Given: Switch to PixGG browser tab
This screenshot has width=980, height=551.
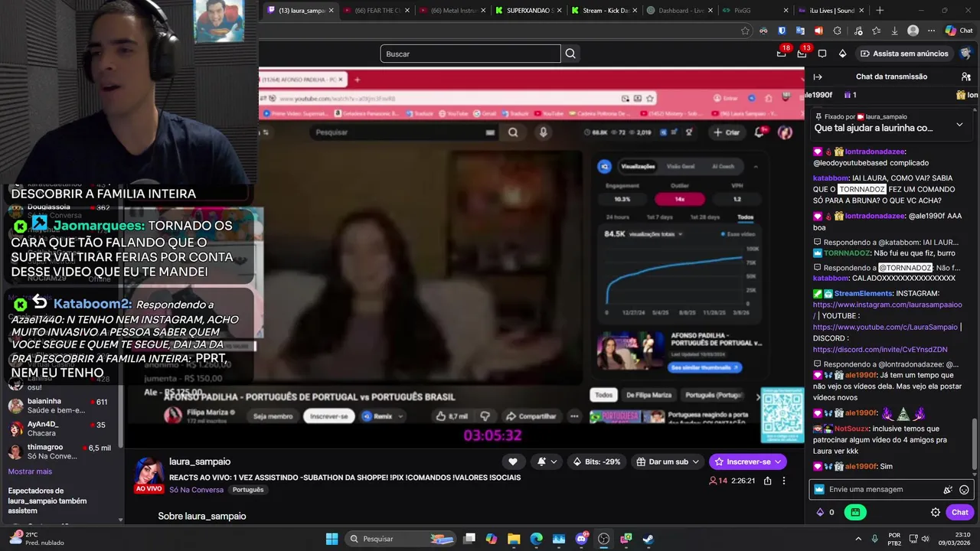Looking at the screenshot, I should pos(753,11).
